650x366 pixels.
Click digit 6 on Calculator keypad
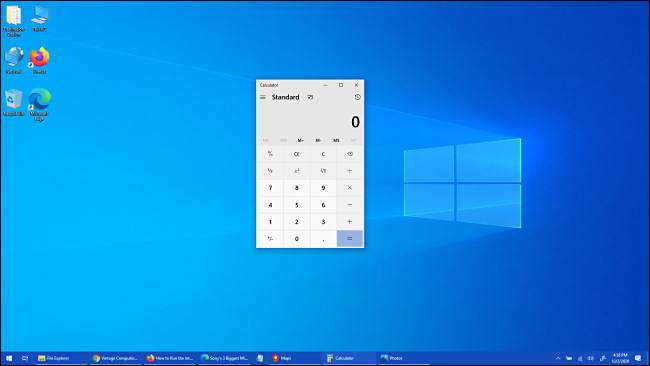[323, 205]
